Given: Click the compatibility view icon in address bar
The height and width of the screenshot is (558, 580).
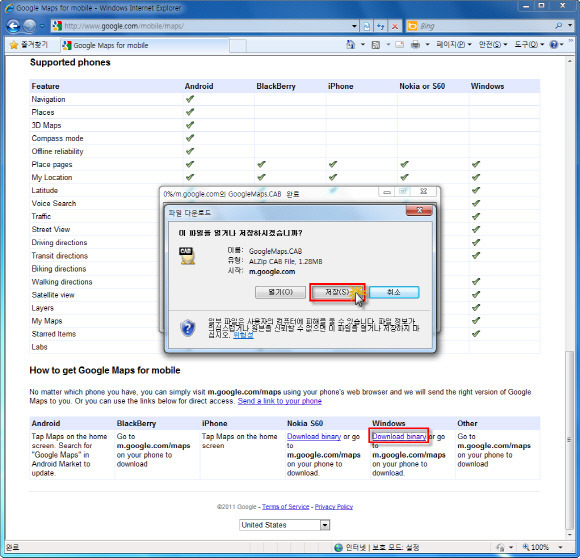Looking at the screenshot, I should (367, 26).
